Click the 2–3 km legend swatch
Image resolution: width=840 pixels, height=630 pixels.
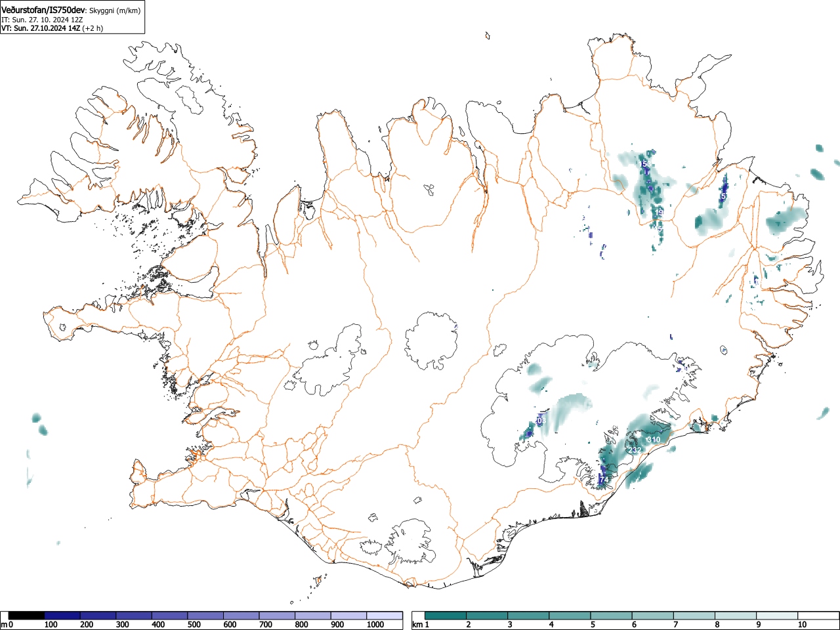pos(488,616)
